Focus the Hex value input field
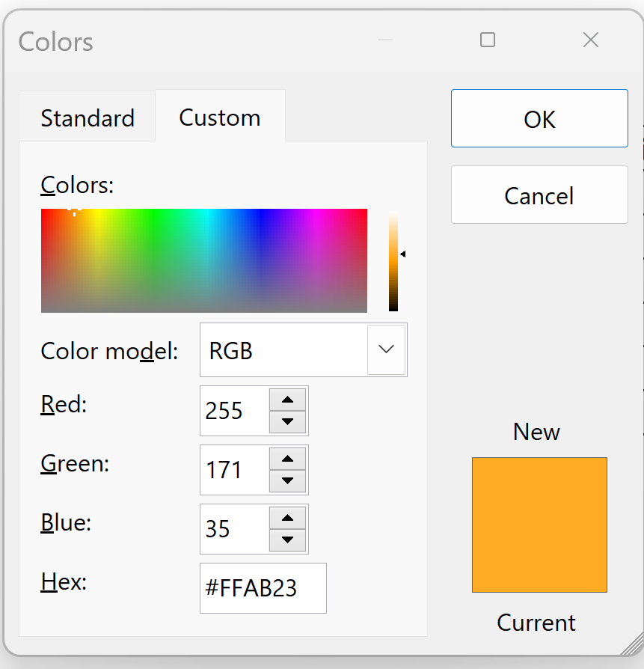The width and height of the screenshot is (644, 669). point(263,588)
